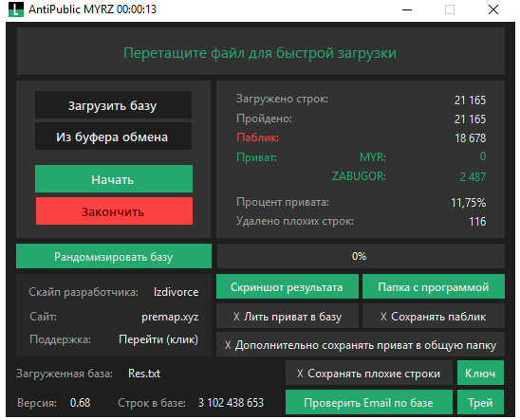Open support via Перейти (клик) link

[158, 339]
